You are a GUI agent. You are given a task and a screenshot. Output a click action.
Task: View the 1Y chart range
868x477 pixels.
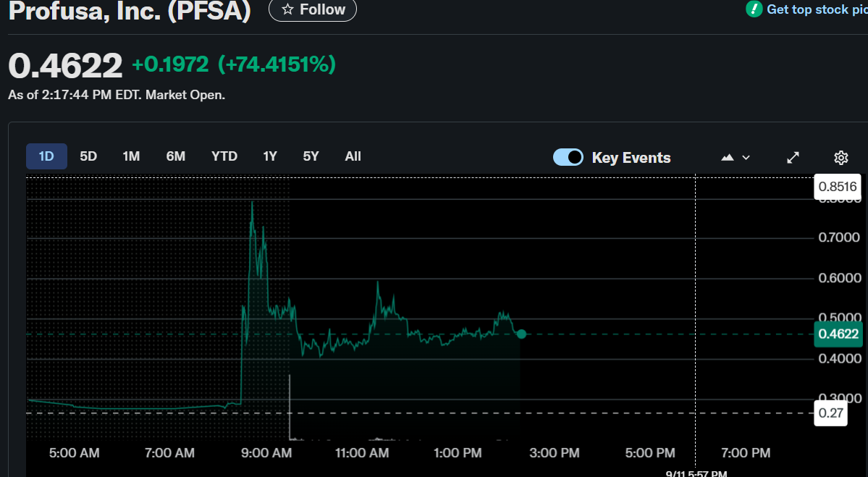(x=269, y=156)
